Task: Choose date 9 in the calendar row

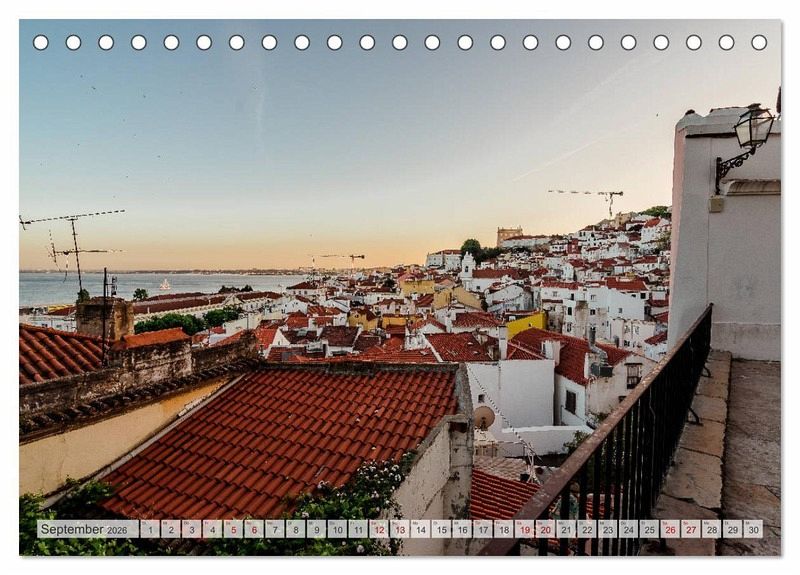Action: click(316, 529)
